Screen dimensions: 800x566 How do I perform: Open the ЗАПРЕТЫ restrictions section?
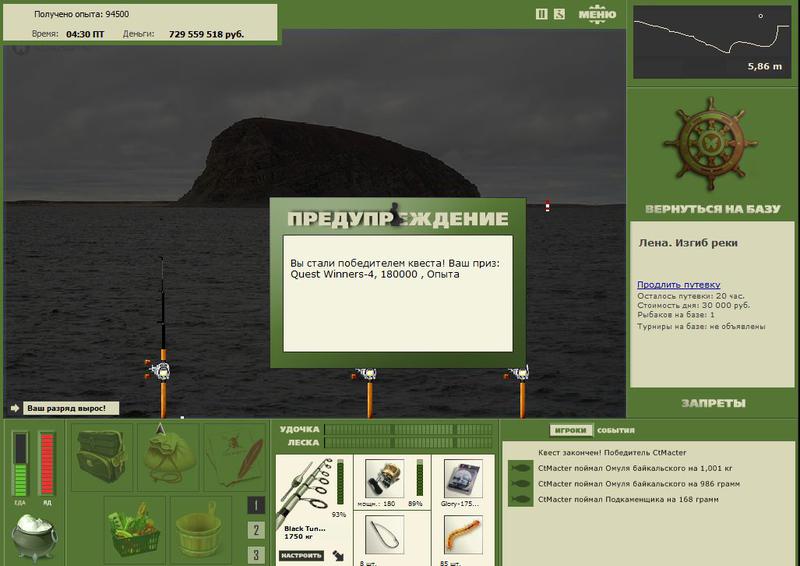713,403
